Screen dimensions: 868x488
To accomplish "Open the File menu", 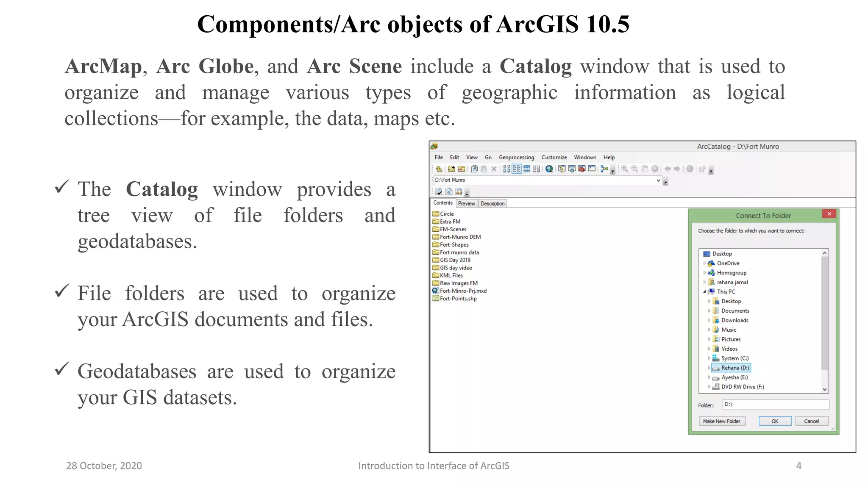I will 439,158.
